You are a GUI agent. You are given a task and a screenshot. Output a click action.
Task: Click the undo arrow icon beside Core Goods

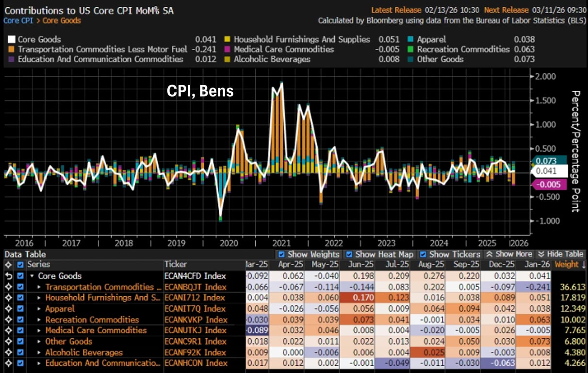(7, 276)
